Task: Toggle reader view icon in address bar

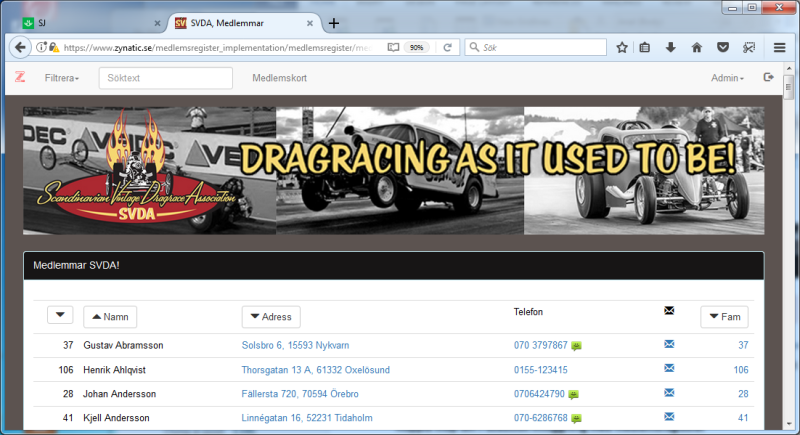Action: click(393, 47)
